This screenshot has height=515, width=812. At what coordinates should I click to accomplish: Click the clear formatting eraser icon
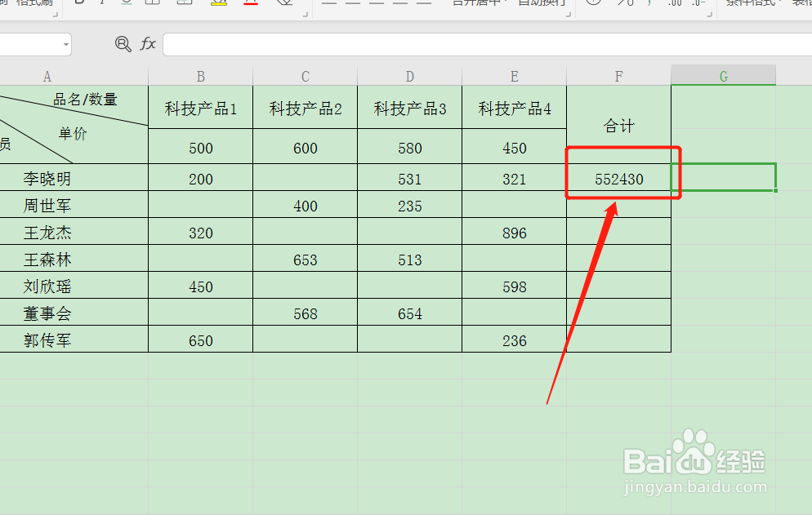pyautogui.click(x=285, y=3)
